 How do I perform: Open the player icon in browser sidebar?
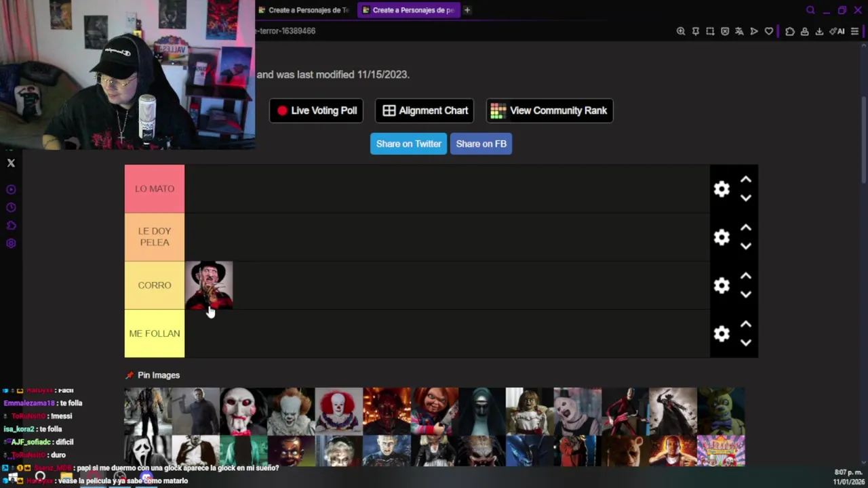[x=11, y=190]
